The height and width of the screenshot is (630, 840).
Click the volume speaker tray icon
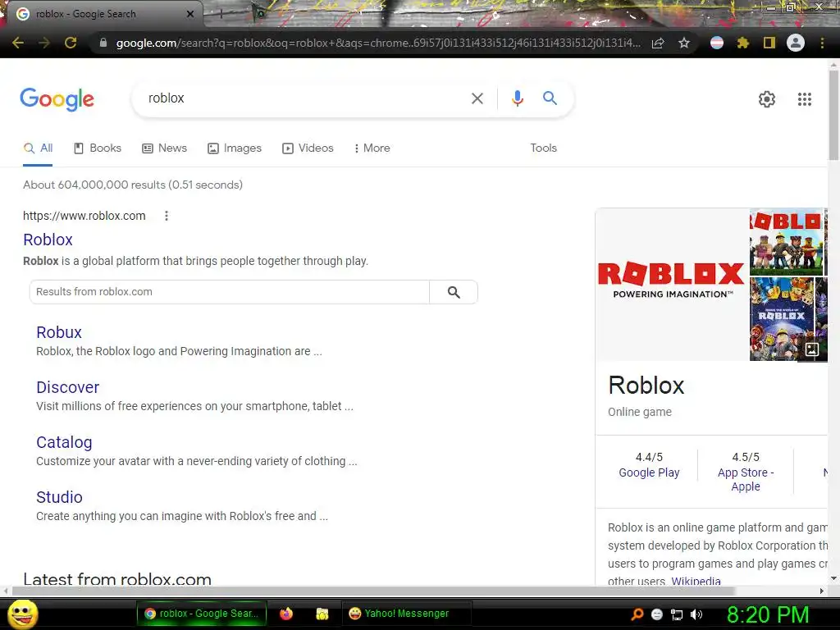[696, 614]
